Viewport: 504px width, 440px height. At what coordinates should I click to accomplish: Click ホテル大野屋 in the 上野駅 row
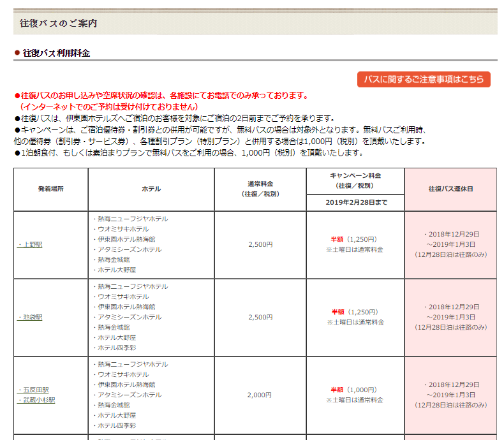[x=115, y=270]
